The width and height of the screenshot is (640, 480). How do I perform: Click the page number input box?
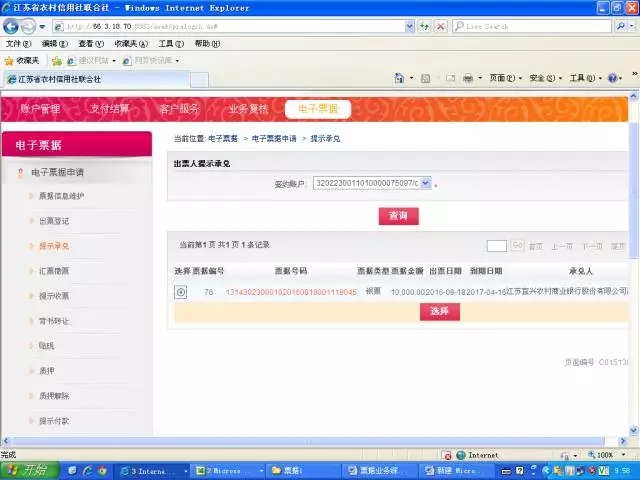click(496, 245)
